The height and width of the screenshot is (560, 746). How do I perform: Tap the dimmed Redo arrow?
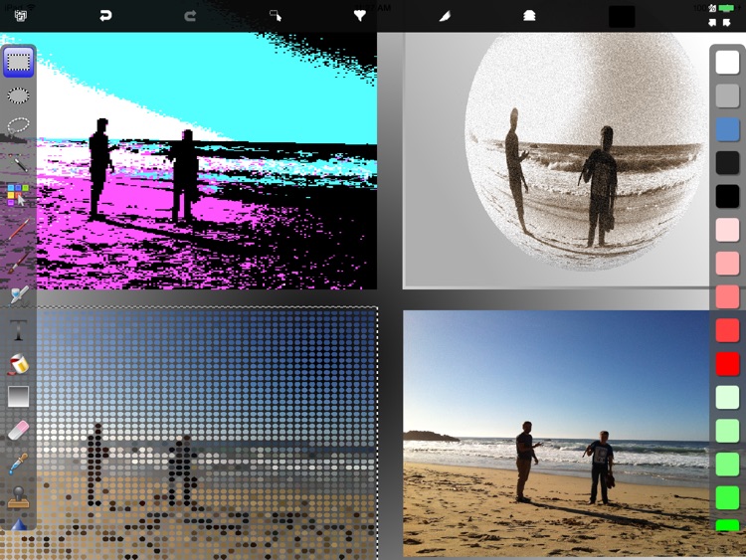(x=190, y=16)
